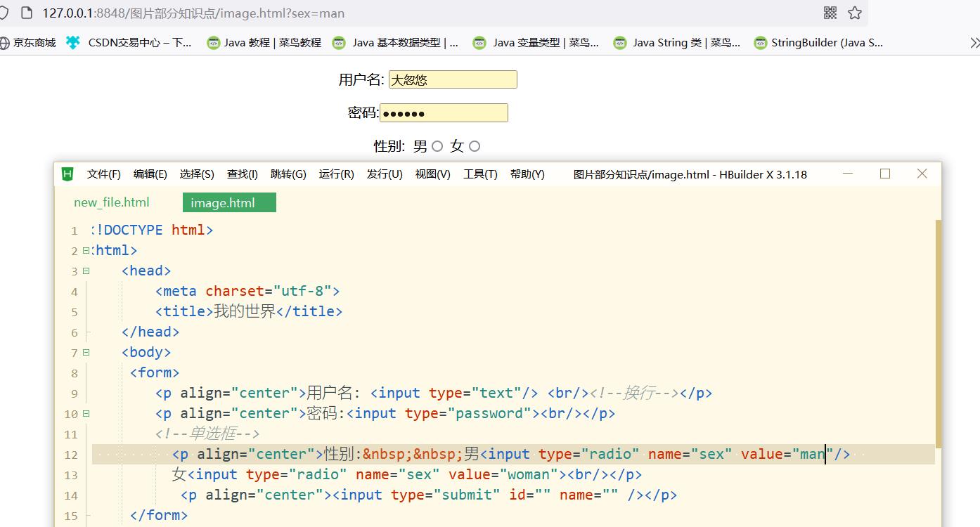Open the 文件(F) menu

(x=104, y=174)
